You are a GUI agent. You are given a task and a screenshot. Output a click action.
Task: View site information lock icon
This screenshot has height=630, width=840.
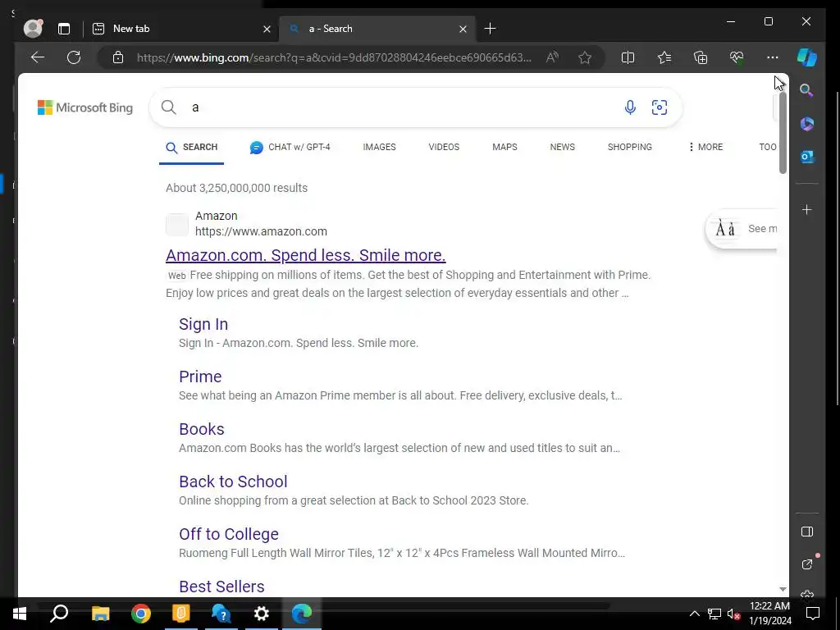pos(118,57)
